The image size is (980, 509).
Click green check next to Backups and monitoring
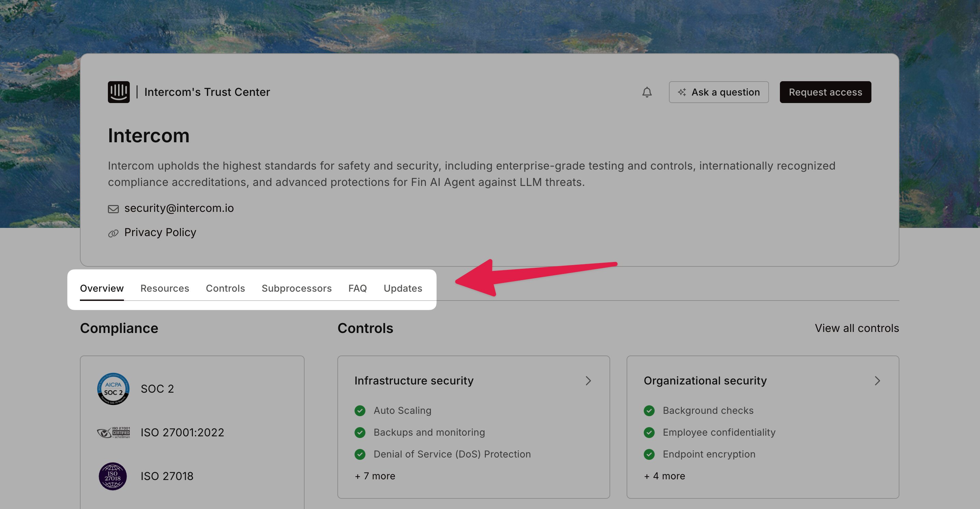coord(360,432)
